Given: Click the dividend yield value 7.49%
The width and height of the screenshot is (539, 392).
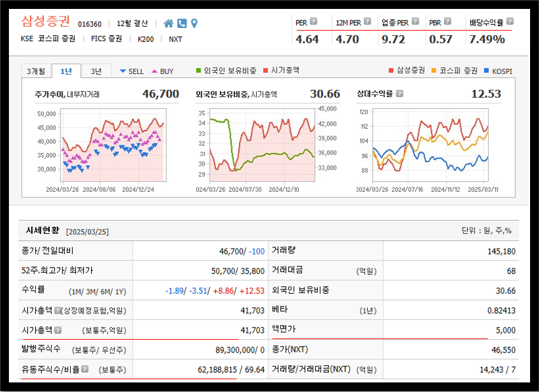Looking at the screenshot, I should tap(487, 40).
